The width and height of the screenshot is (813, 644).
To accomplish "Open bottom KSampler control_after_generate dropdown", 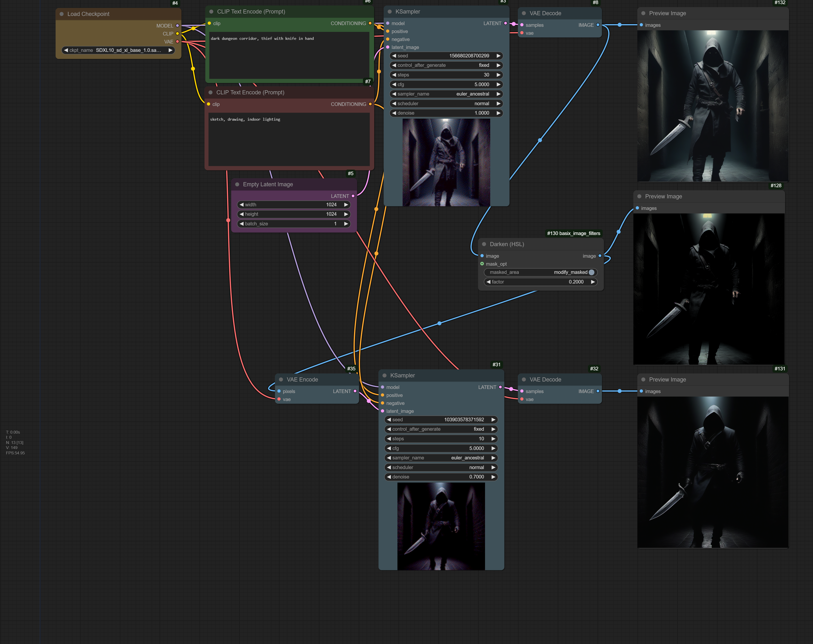I will pos(441,429).
